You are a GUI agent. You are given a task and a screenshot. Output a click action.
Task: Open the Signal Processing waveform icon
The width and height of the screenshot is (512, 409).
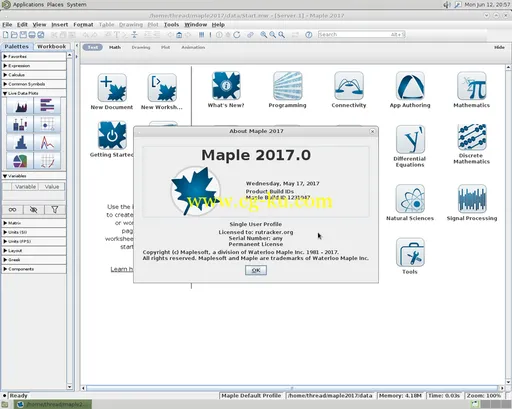[x=472, y=199]
